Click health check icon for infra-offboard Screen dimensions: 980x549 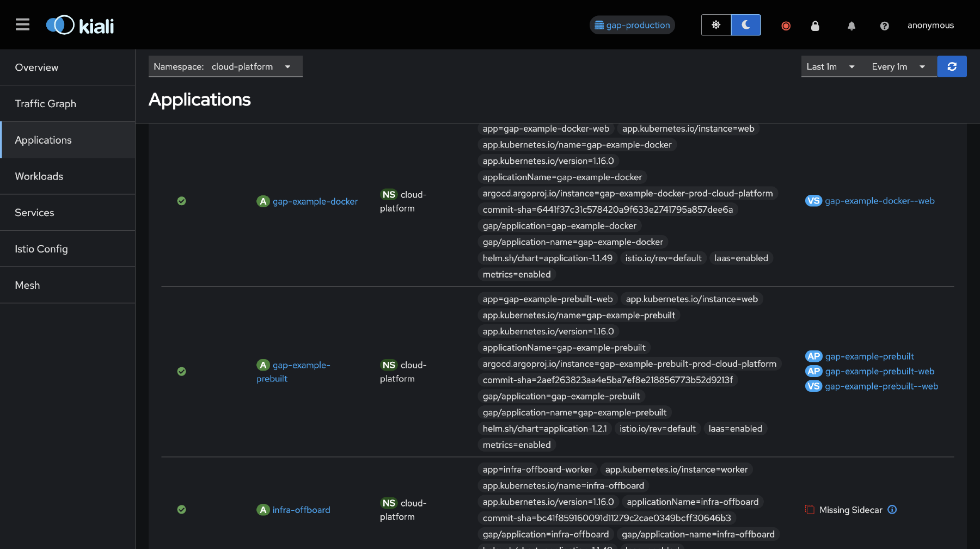click(182, 510)
